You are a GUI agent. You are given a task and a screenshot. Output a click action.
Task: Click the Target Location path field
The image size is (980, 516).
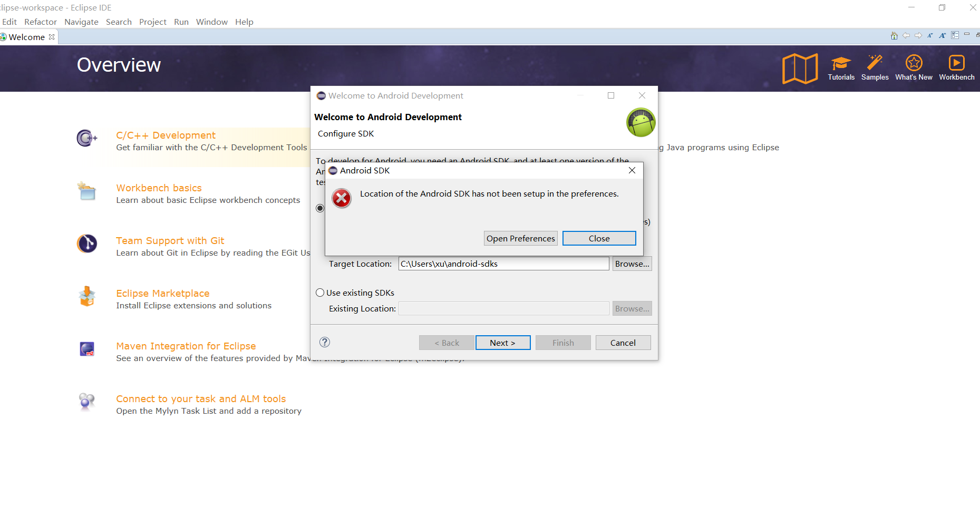click(x=503, y=264)
